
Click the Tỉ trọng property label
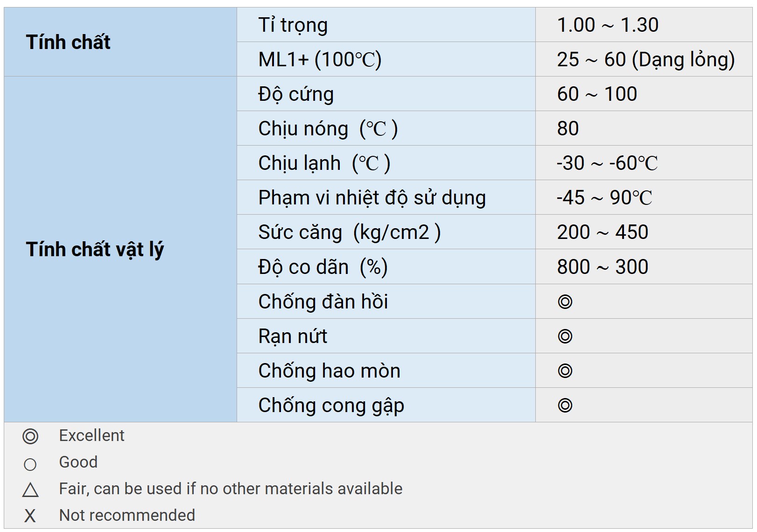pos(293,25)
